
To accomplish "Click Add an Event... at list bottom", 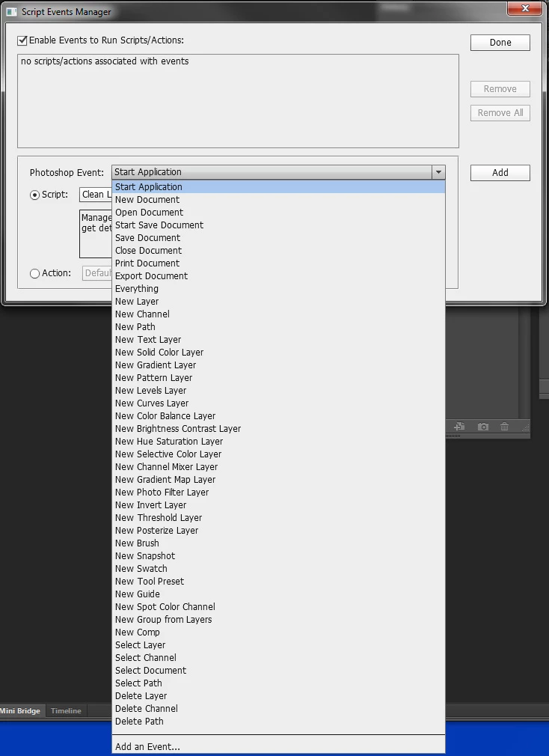I will (278, 747).
